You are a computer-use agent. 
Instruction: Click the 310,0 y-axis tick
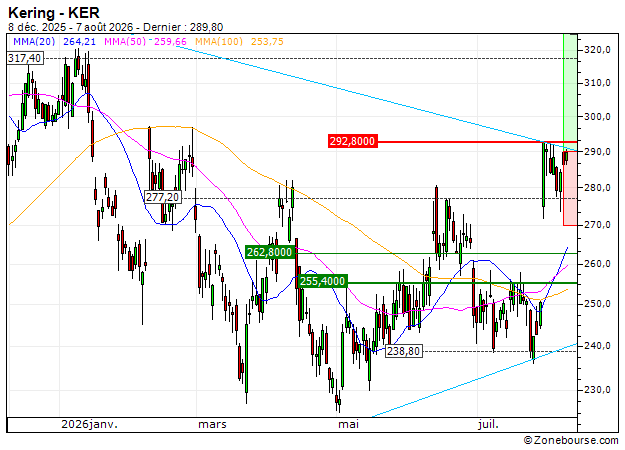click(x=597, y=83)
